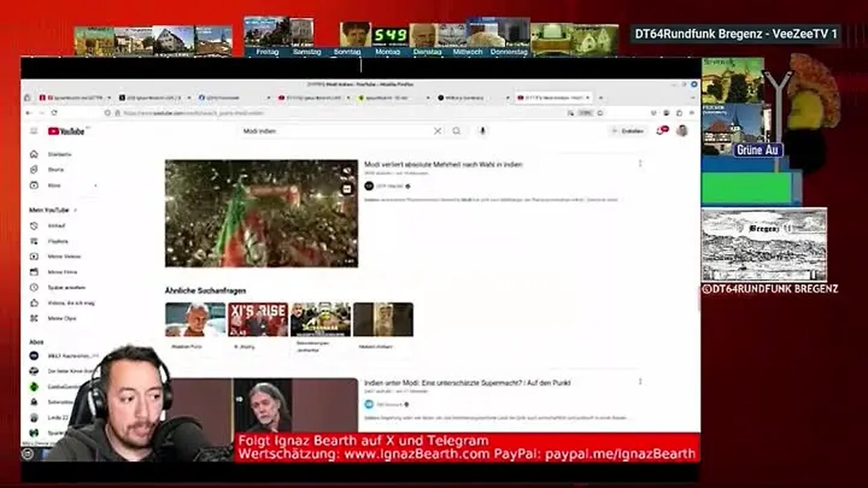Viewport: 868px width, 488px height.
Task: Open the Startseite home icon in sidebar
Action: click(34, 155)
